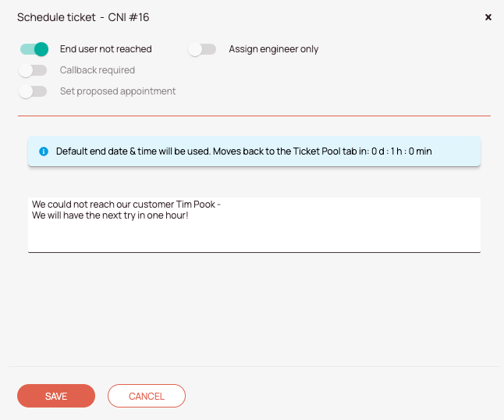The height and width of the screenshot is (420, 504).
Task: Place cursor in the Tim Pook note line
Action: pos(126,205)
